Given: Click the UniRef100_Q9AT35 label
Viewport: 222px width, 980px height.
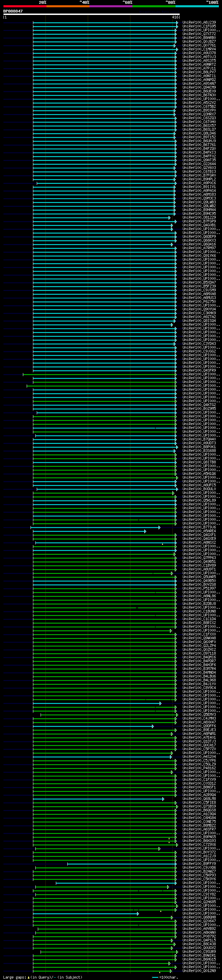Looking at the screenshot, I should tap(199, 160).
